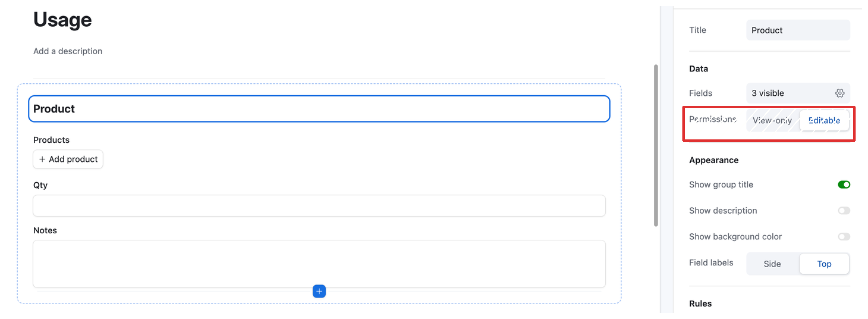Click the Add a description link
This screenshot has height=319, width=868.
[x=67, y=51]
